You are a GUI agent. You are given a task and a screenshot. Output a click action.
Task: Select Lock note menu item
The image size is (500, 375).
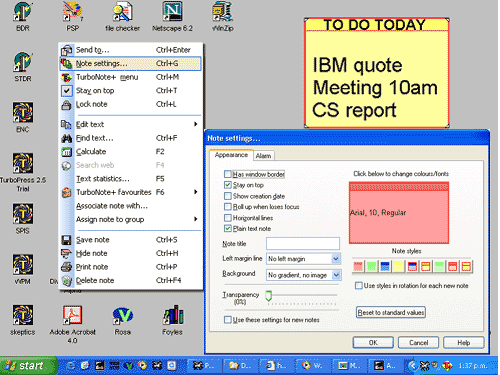[x=131, y=104]
